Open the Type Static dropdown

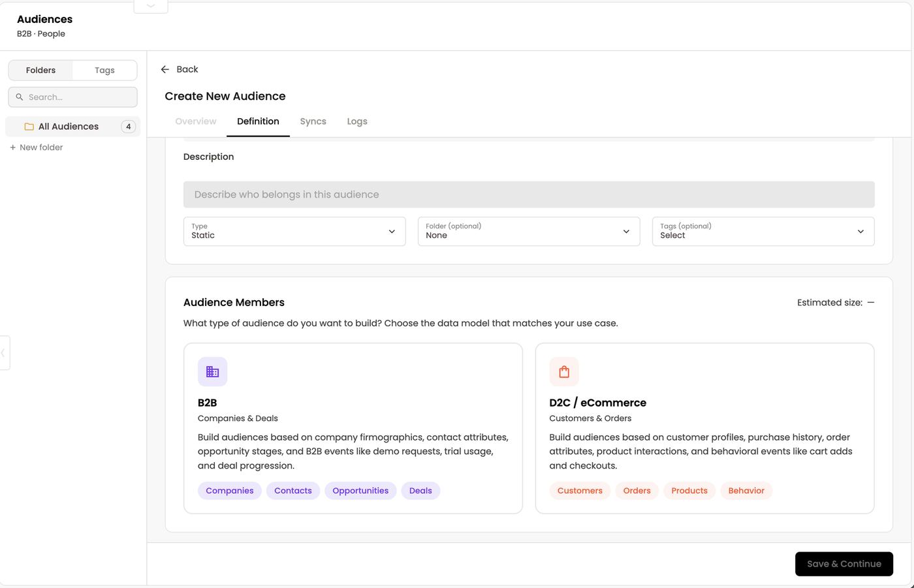(294, 231)
